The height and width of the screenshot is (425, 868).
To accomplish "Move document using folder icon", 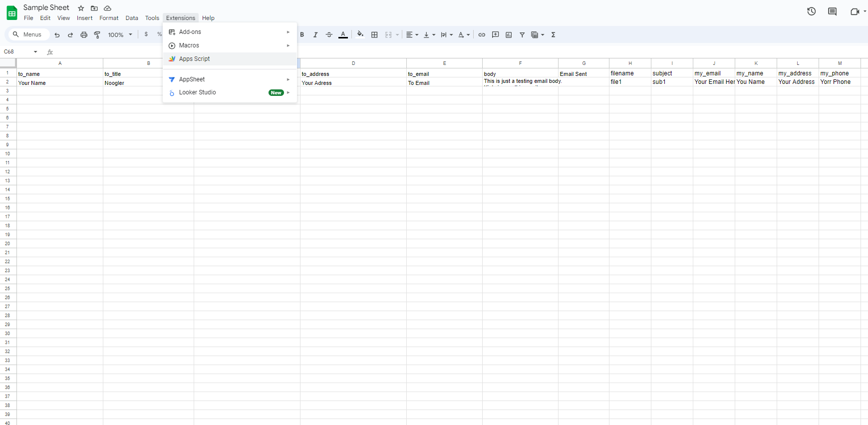I will (94, 8).
